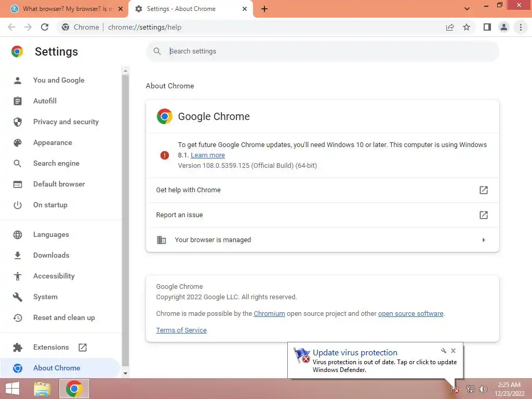This screenshot has height=399, width=532.
Task: Open Accessibility settings
Action: [x=54, y=276]
